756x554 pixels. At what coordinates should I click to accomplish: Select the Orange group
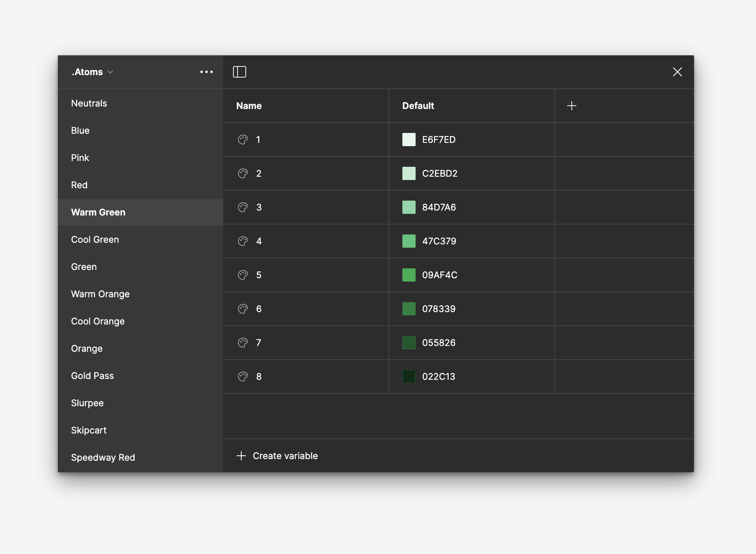pyautogui.click(x=140, y=348)
